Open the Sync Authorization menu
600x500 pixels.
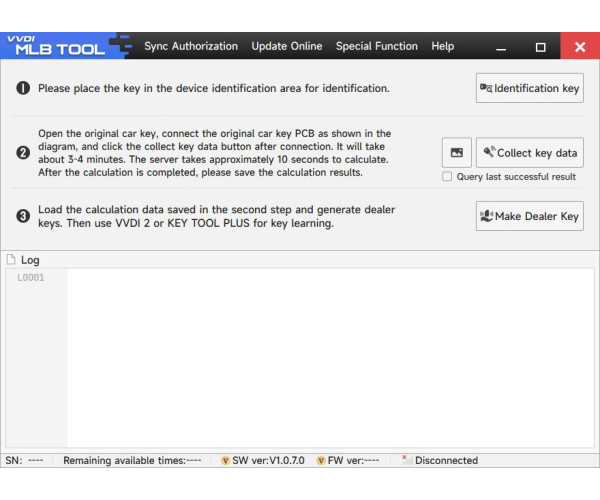click(x=191, y=46)
